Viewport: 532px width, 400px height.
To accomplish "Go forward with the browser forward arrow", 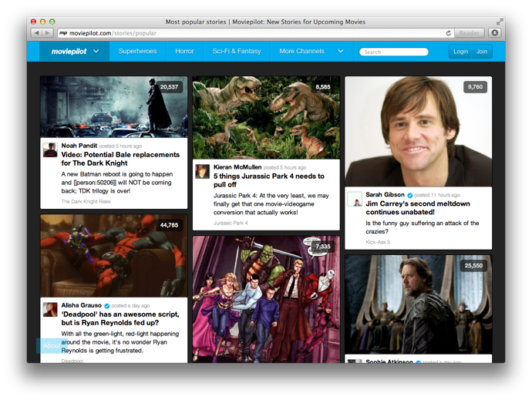I will pos(48,33).
